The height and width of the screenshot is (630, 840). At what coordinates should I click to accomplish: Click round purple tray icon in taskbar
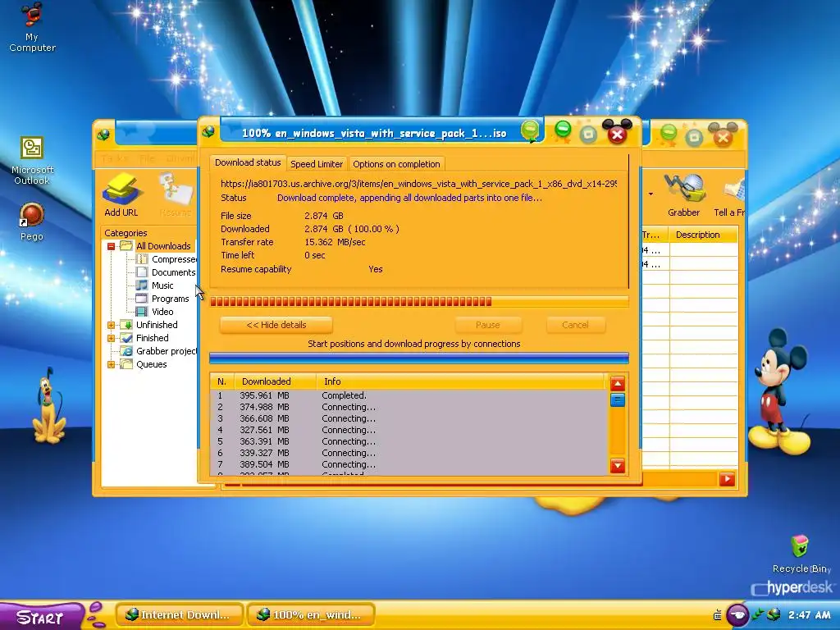(x=737, y=614)
